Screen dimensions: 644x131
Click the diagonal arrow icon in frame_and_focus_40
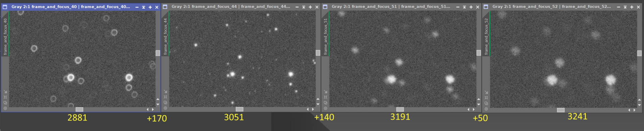click(x=5, y=92)
